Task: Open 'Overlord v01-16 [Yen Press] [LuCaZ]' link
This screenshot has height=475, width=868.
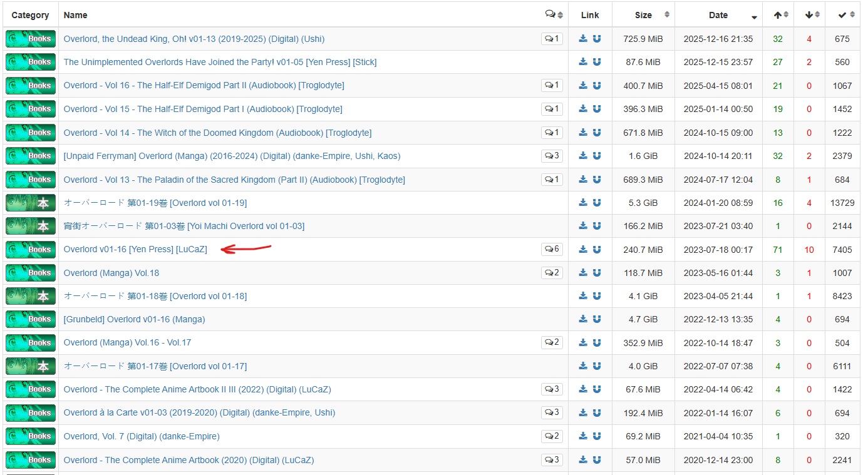Action: pyautogui.click(x=135, y=249)
